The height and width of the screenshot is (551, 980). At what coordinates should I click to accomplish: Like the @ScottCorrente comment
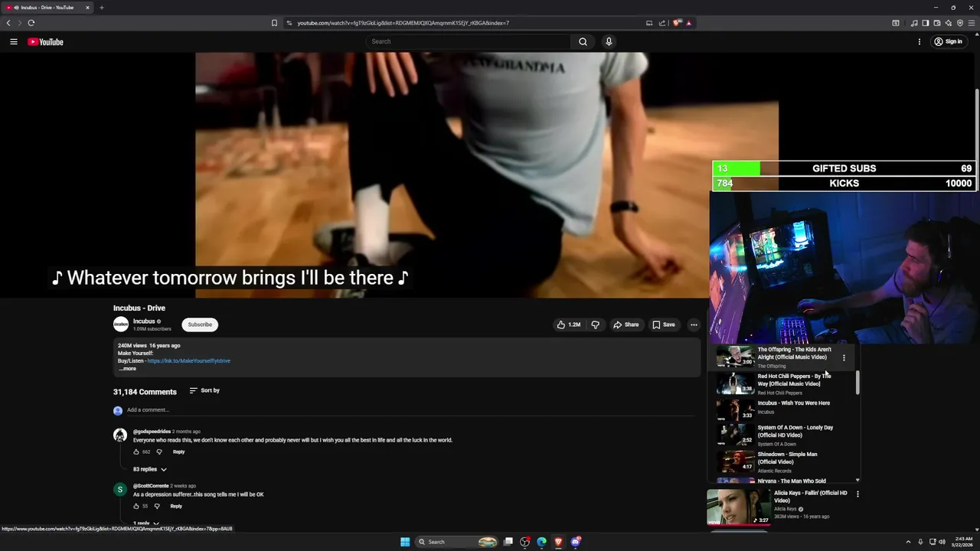point(136,506)
